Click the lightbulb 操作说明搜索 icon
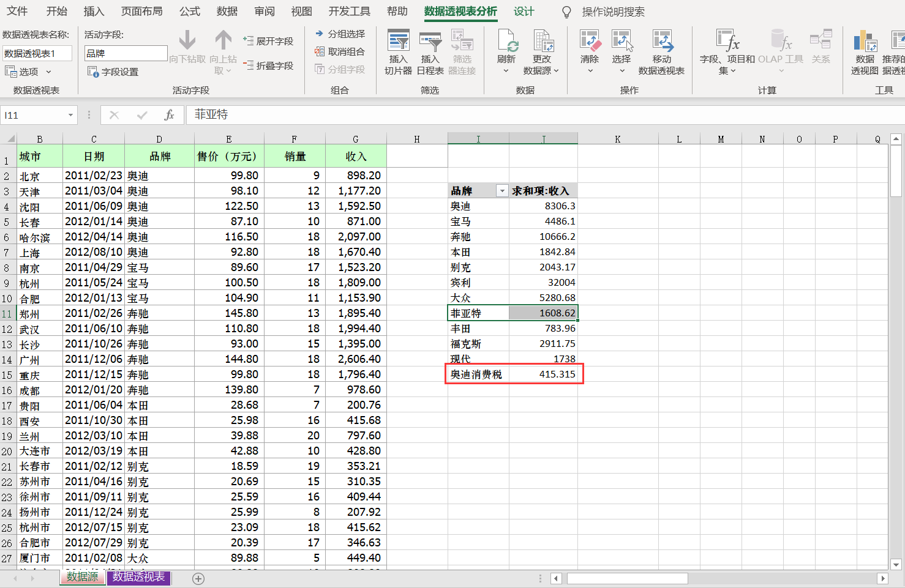 (567, 12)
